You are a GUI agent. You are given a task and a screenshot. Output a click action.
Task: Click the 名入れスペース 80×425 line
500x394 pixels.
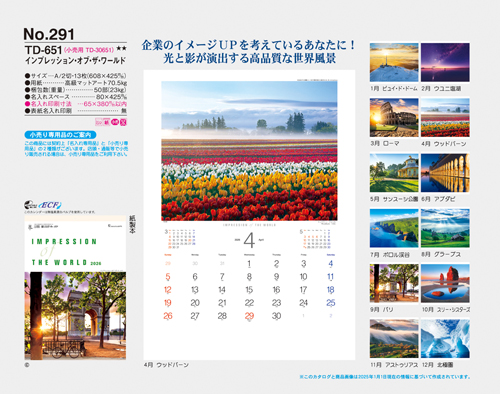pos(76,97)
